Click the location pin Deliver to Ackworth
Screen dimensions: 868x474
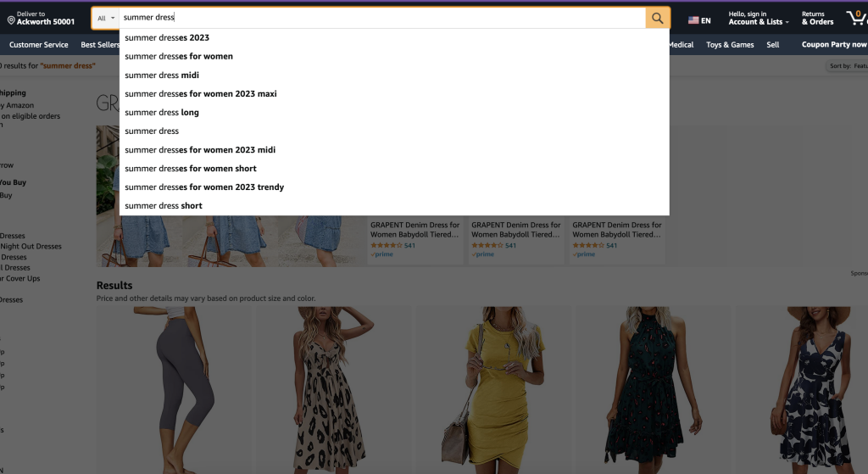point(42,18)
